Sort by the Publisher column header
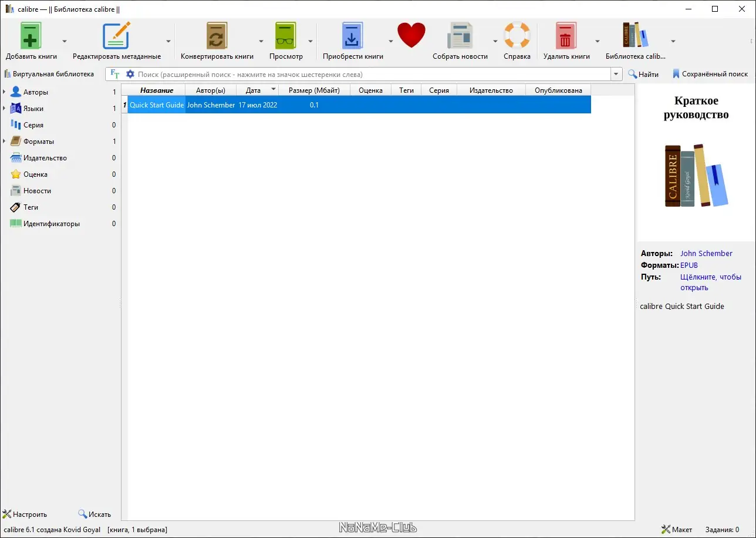 (491, 90)
